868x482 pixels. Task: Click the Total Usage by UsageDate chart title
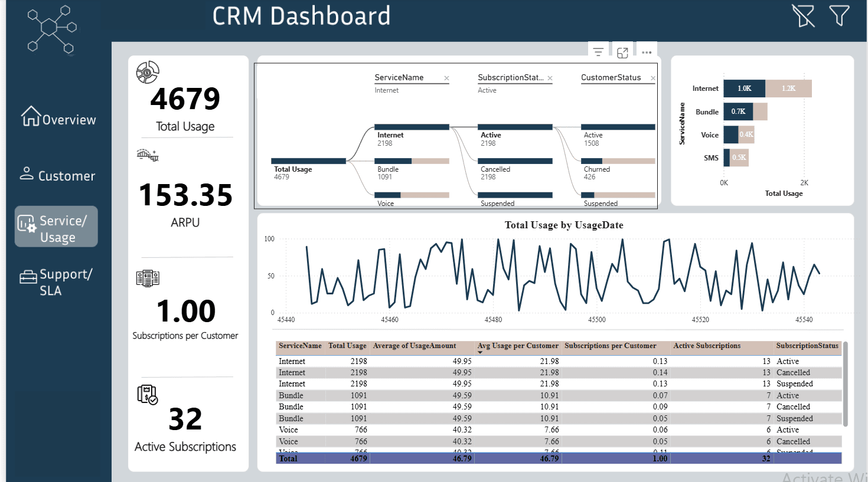pos(564,225)
